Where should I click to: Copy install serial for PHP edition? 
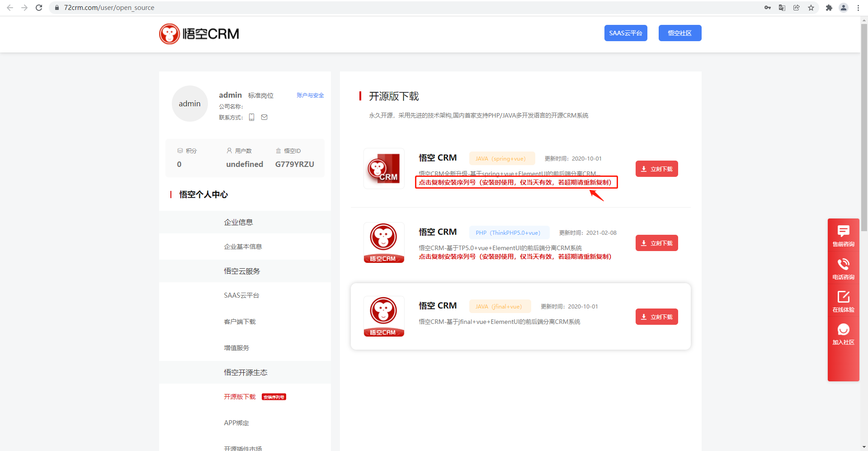click(515, 256)
